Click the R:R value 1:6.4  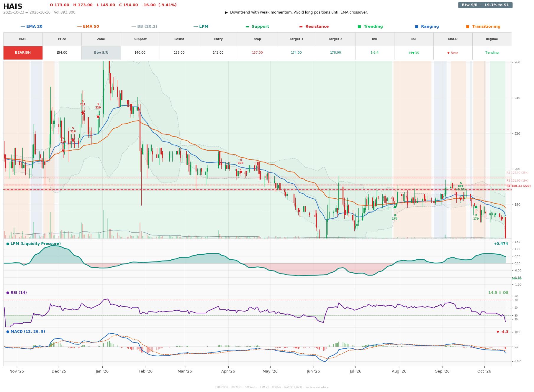coord(374,53)
